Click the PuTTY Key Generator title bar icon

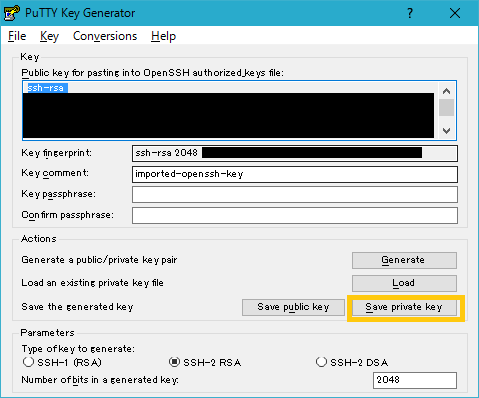(12, 13)
